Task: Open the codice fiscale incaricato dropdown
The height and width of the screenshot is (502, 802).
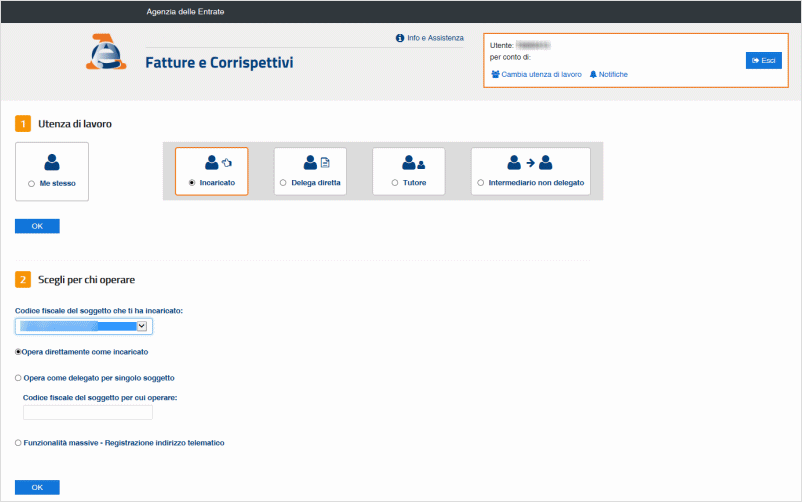Action: click(84, 325)
